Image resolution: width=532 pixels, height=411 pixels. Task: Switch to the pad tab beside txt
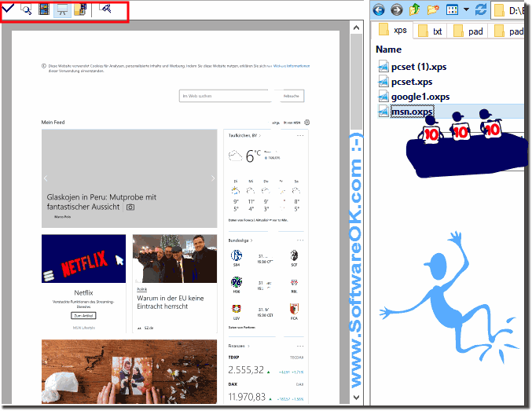468,31
